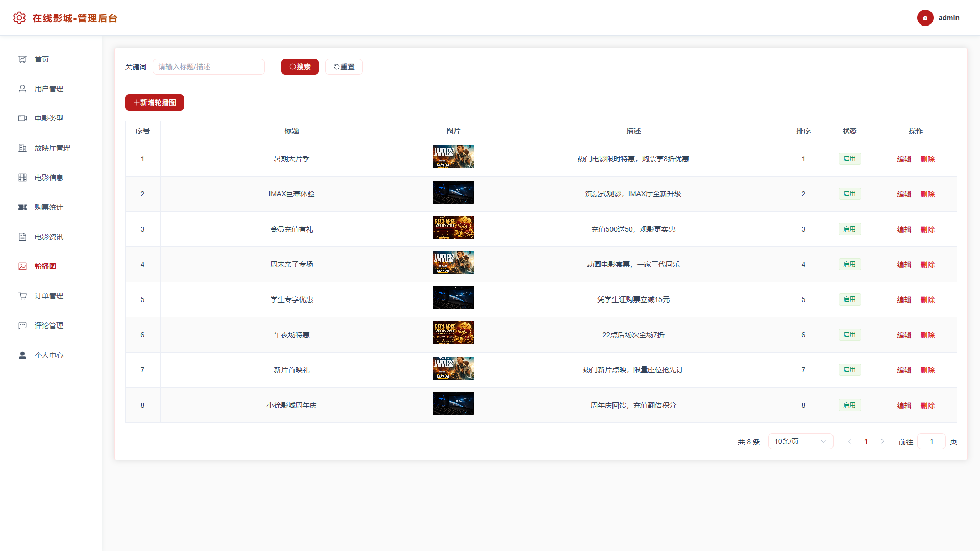This screenshot has width=980, height=551.
Task: Open the IMAX巨幕体验 row thumbnail image
Action: pos(453,192)
